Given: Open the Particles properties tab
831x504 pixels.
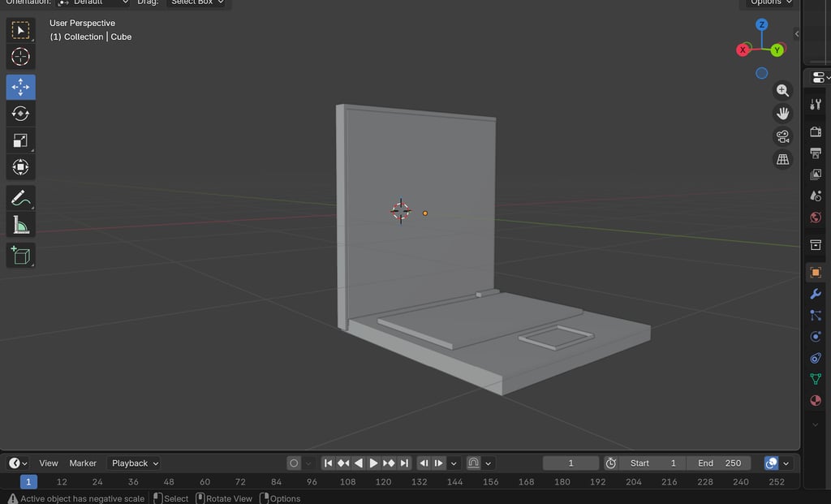Looking at the screenshot, I should coord(816,316).
